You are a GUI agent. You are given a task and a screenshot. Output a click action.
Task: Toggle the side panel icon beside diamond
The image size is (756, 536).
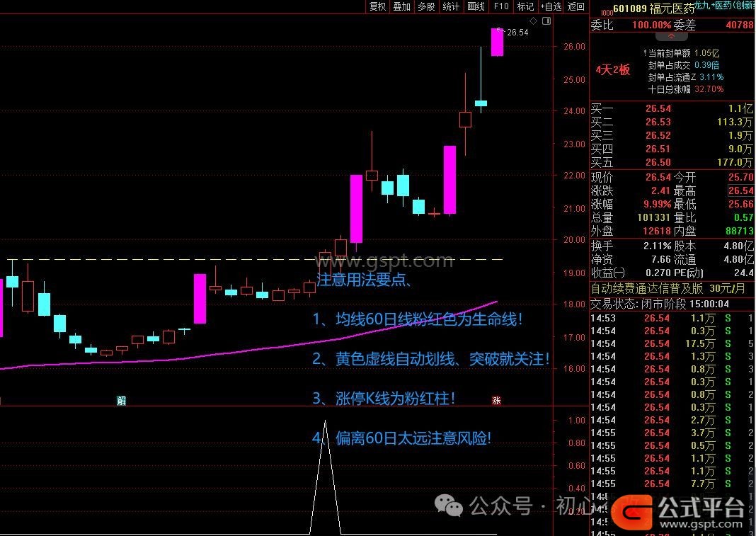point(546,21)
